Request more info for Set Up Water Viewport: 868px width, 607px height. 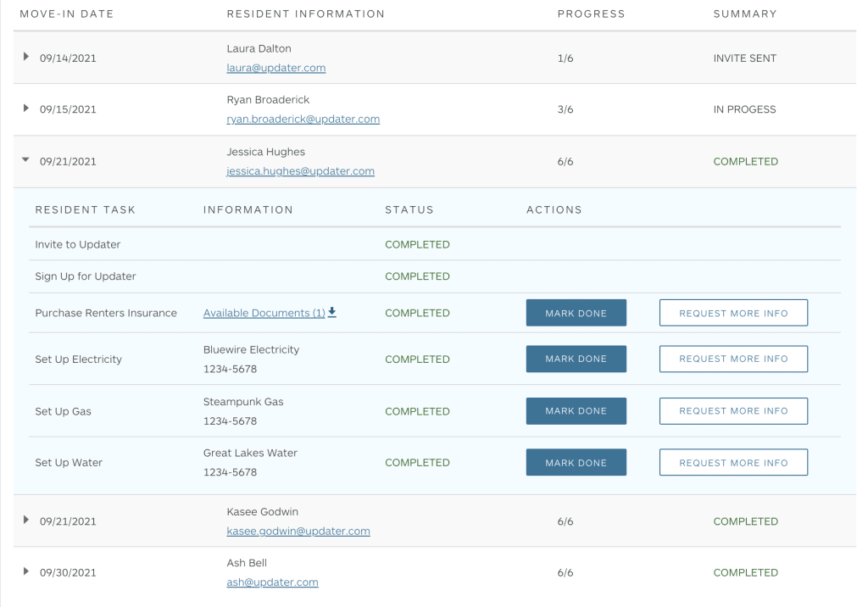coord(733,462)
